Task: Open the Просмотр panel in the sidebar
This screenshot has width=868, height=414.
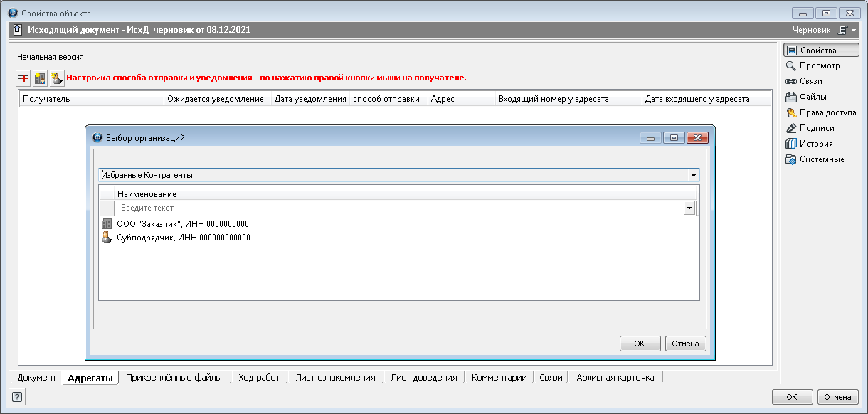Action: pos(819,65)
